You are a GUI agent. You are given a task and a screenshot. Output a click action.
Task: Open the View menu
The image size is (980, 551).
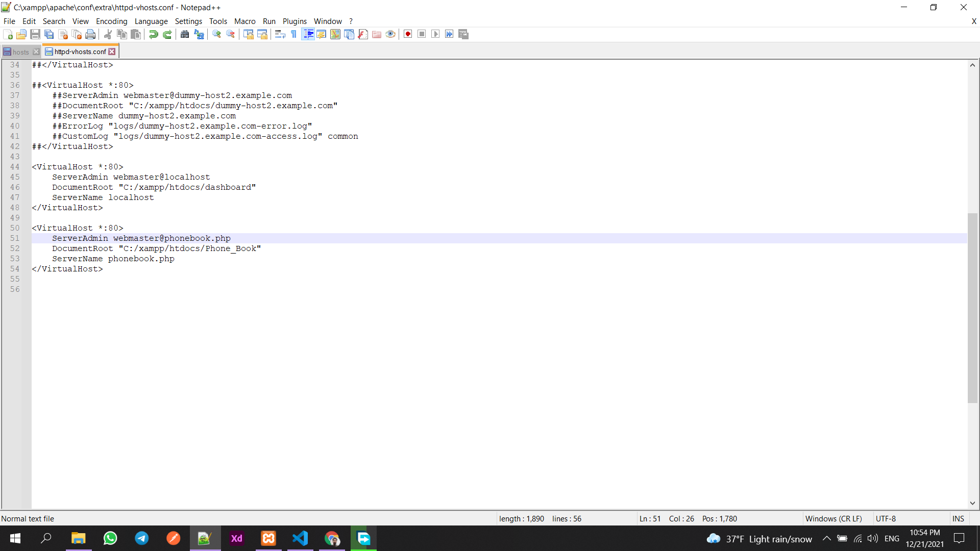(x=80, y=21)
